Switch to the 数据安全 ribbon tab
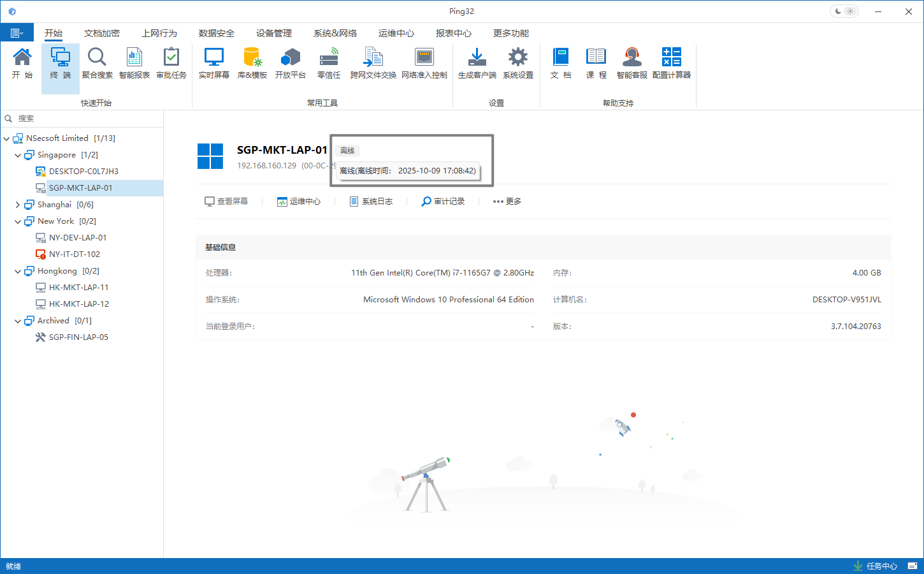924x574 pixels. [x=216, y=33]
